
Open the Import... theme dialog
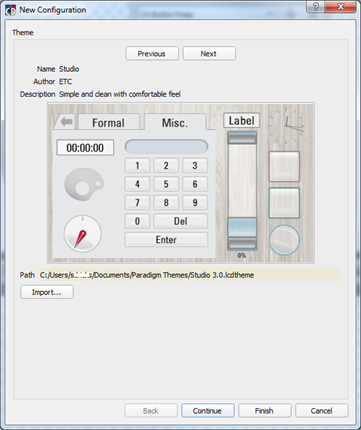[x=47, y=292]
